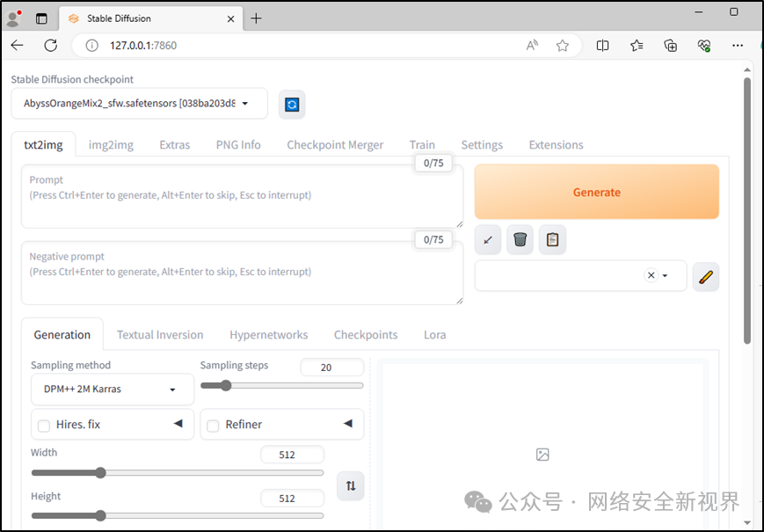This screenshot has height=532, width=764.
Task: Click into the Negative prompt box
Action: [242, 273]
